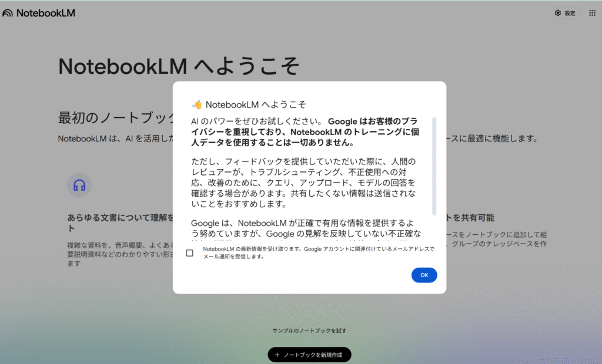Open the サンプルのノートブックを試す link

(309, 331)
